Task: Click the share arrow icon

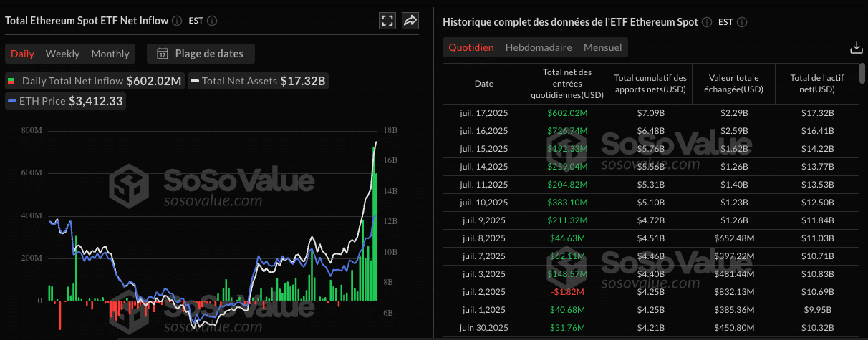Action: pyautogui.click(x=410, y=21)
